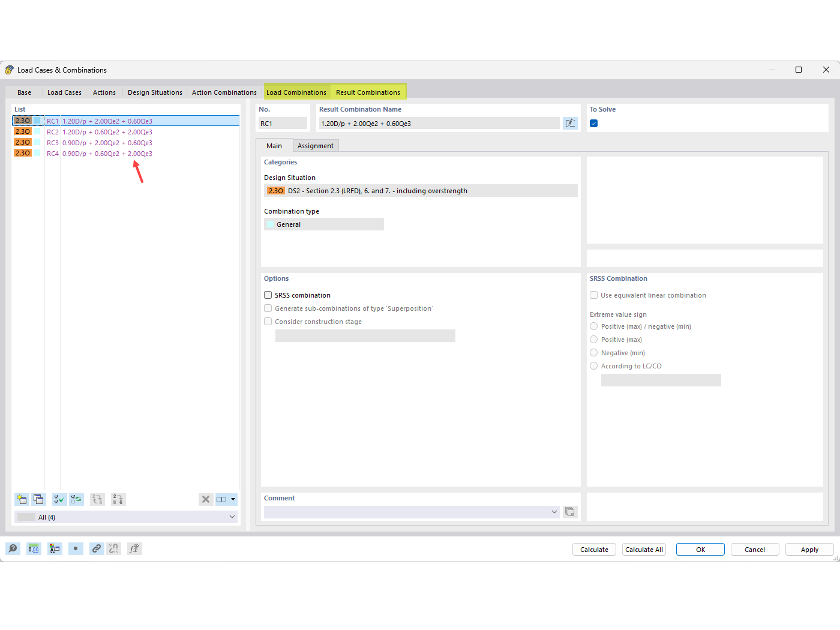Click the renumber items icon with circular arrows
Screen dimensions: 840x630
point(97,499)
